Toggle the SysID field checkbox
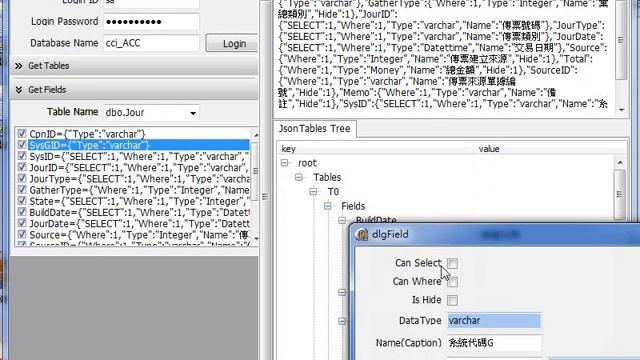This screenshot has height=360, width=640. [x=22, y=156]
